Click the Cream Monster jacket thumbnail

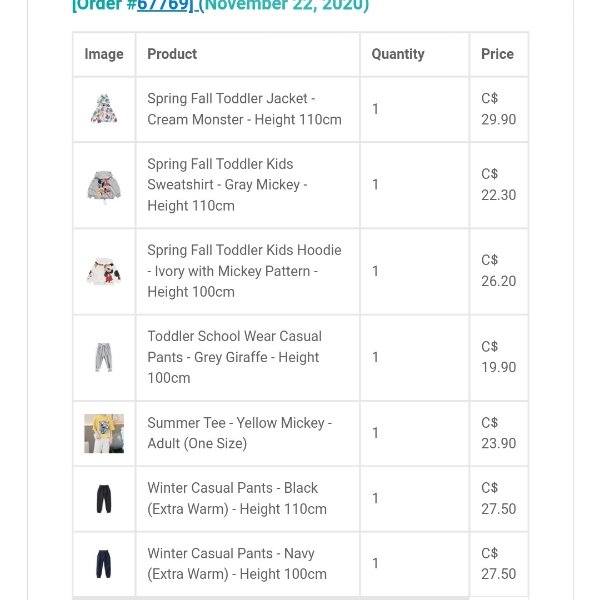click(x=104, y=108)
